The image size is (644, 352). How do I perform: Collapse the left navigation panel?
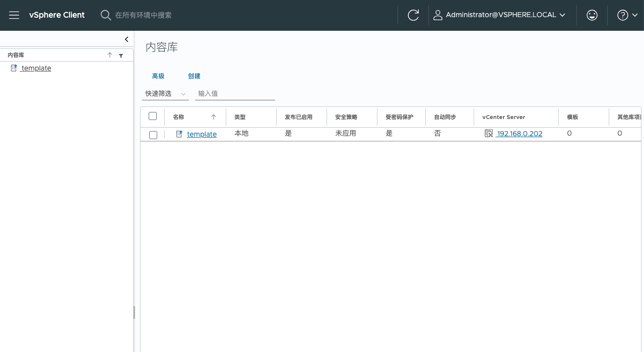(126, 39)
